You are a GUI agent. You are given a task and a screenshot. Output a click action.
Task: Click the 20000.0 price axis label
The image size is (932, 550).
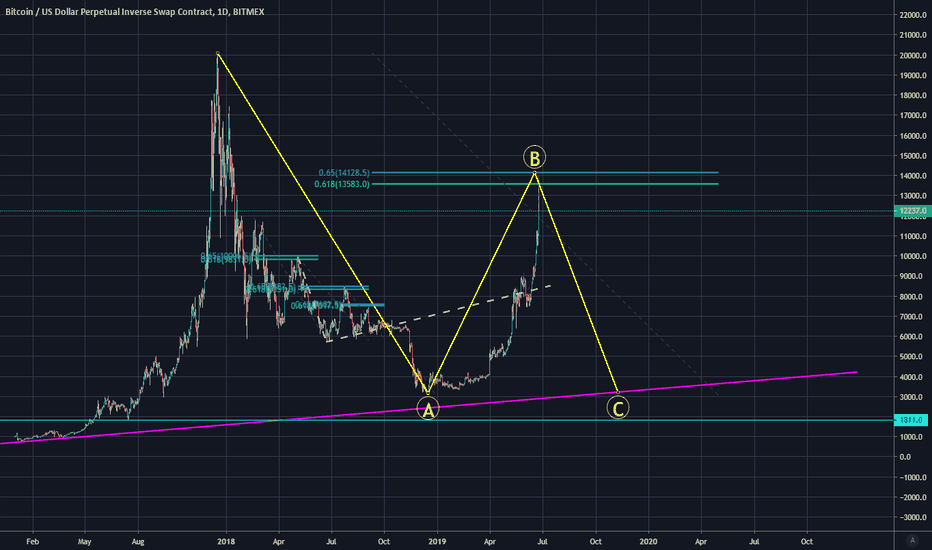coord(914,55)
